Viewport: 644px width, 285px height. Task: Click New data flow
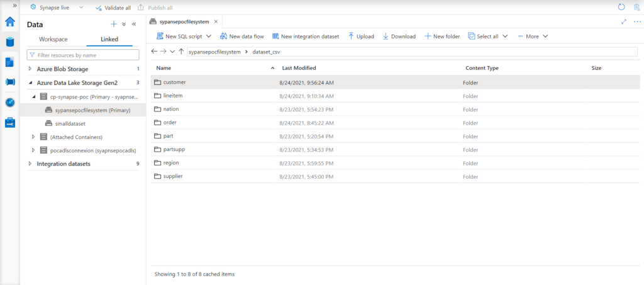(242, 36)
